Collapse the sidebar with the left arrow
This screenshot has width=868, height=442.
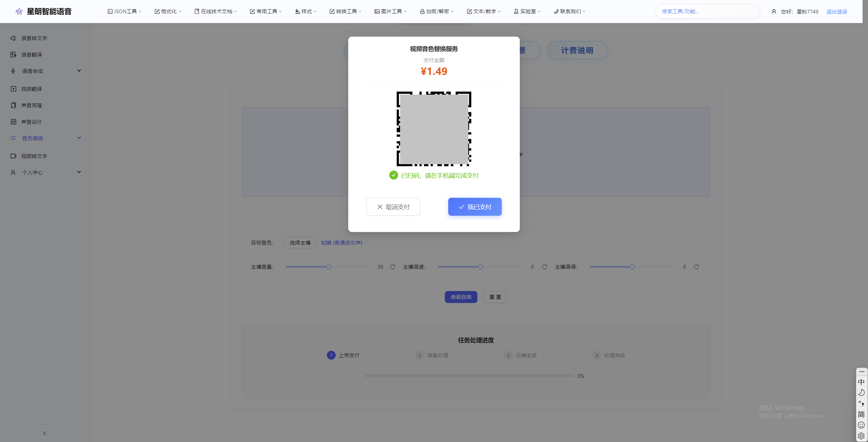(44, 433)
